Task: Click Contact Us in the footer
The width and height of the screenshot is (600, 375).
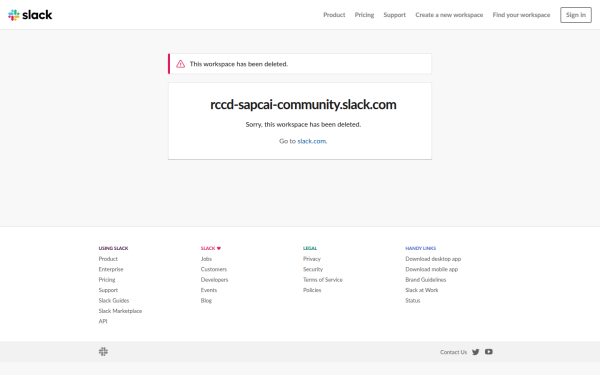Action: click(x=453, y=352)
